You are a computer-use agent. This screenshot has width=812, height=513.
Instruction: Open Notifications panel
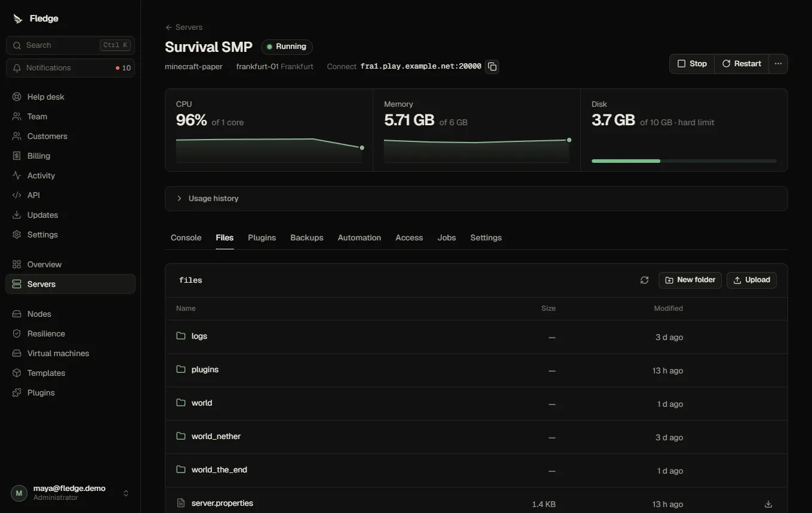(70, 68)
